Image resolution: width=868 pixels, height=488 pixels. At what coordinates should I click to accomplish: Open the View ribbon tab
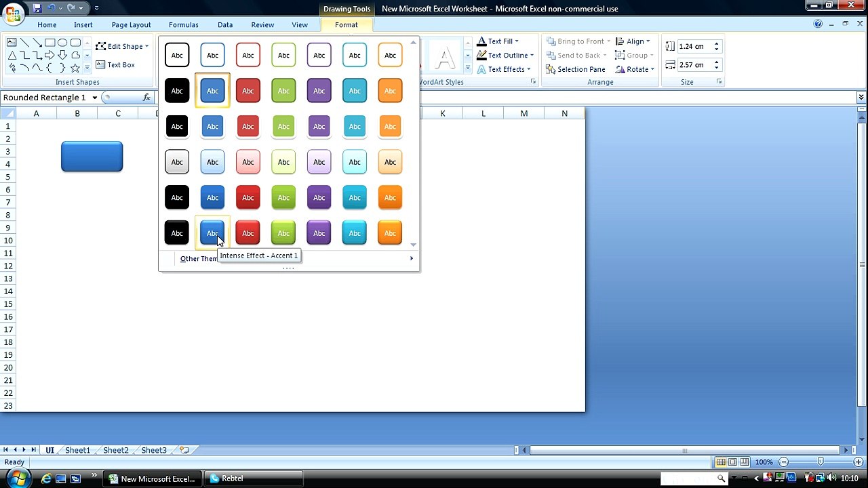pyautogui.click(x=300, y=24)
